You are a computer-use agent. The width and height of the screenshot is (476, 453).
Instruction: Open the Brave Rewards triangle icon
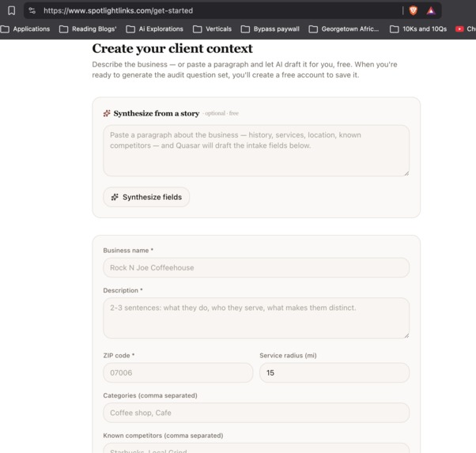[x=431, y=10]
